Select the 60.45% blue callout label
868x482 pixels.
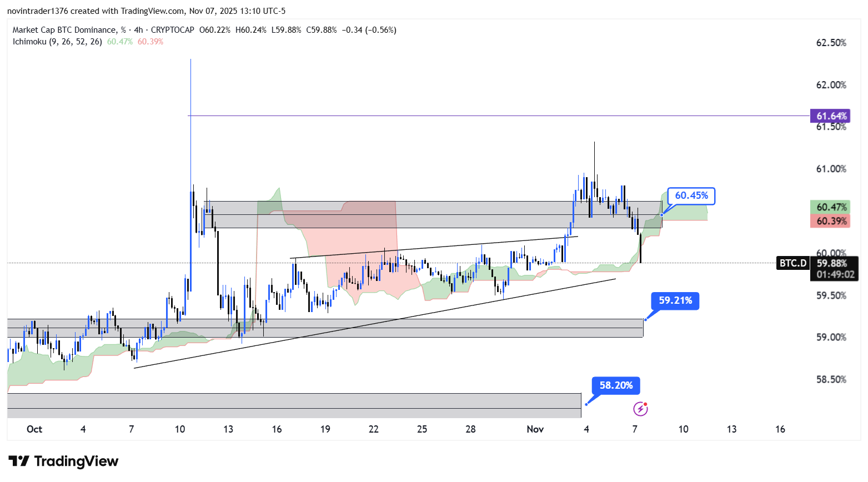[691, 196]
